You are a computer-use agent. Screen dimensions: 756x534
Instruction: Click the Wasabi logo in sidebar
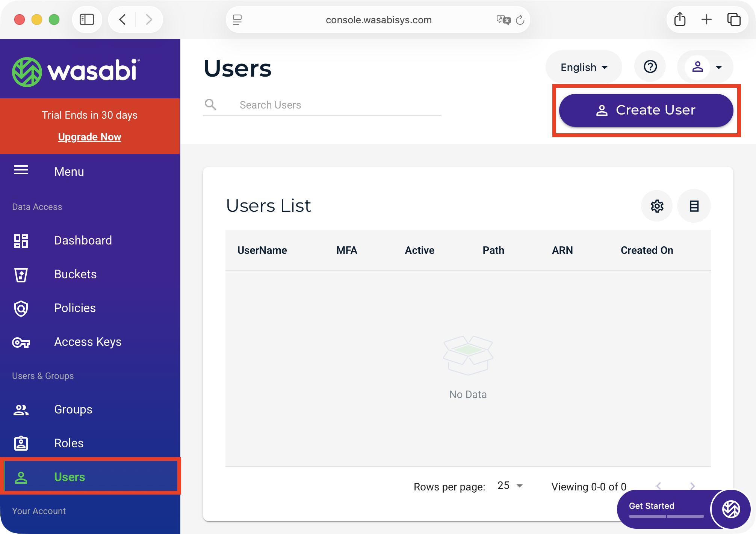(x=76, y=71)
